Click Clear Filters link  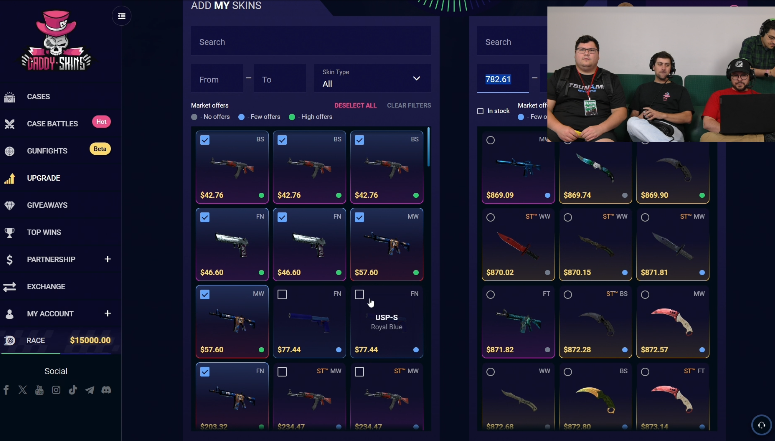(x=409, y=105)
